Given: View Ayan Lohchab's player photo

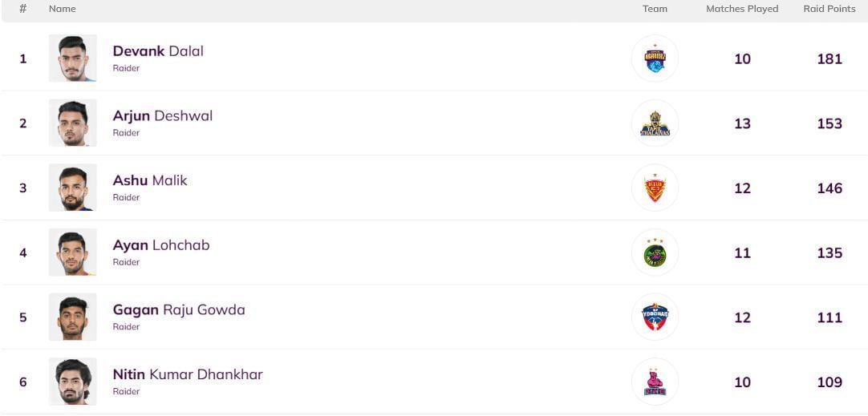Looking at the screenshot, I should click(72, 253).
